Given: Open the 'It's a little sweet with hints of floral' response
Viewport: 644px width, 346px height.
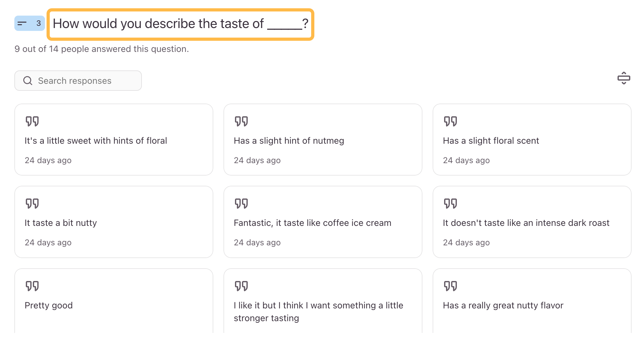Looking at the screenshot, I should tap(96, 141).
